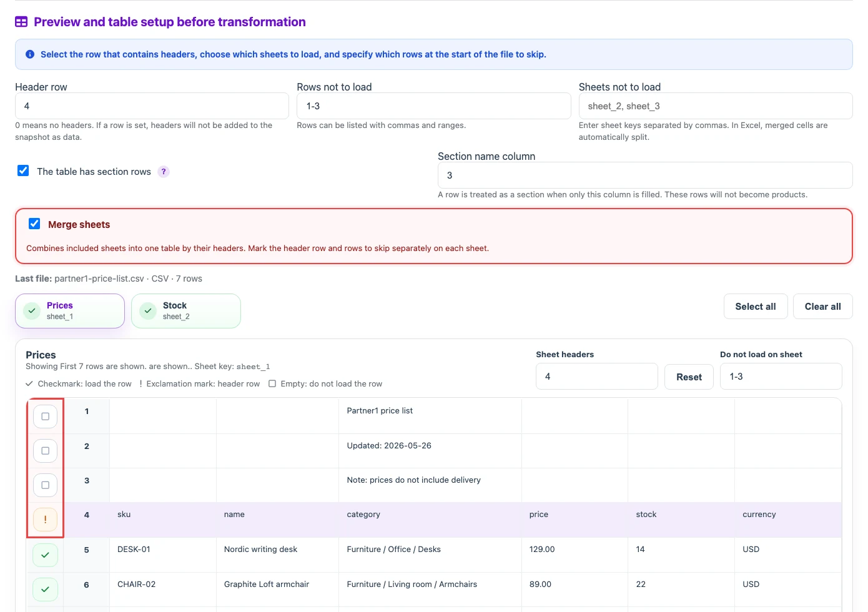
Task: Click the 'Updated: 2026-05-26' cell
Action: 430,451
